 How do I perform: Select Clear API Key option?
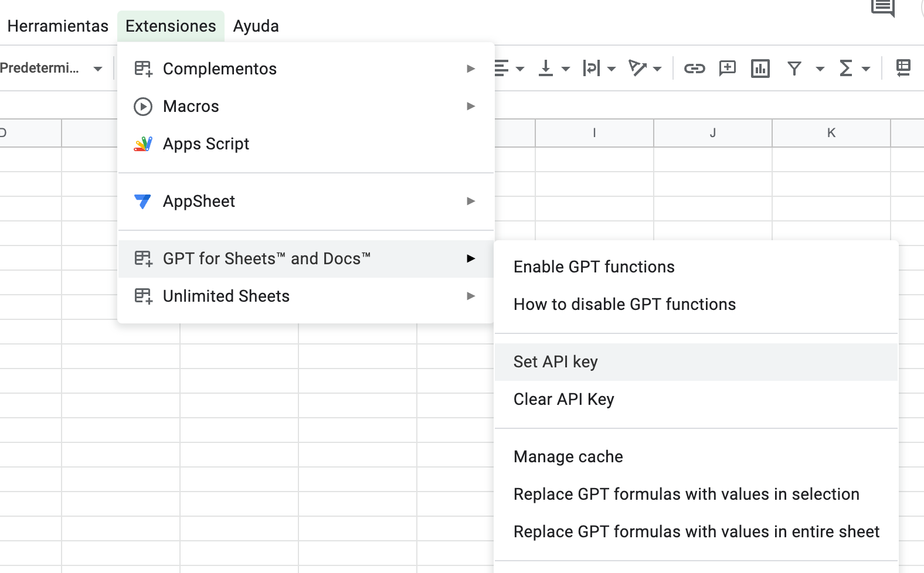[697, 399]
